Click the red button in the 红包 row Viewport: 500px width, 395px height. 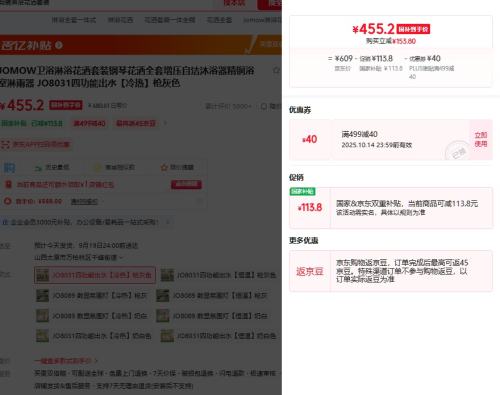click(x=186, y=184)
